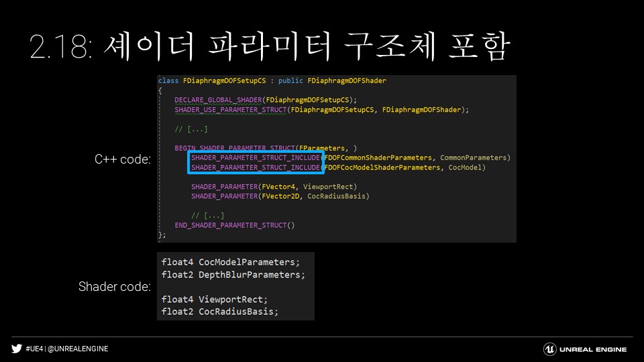Click the #UE4 | @UNREALENGINE handle text
644x362 pixels.
tap(67, 349)
